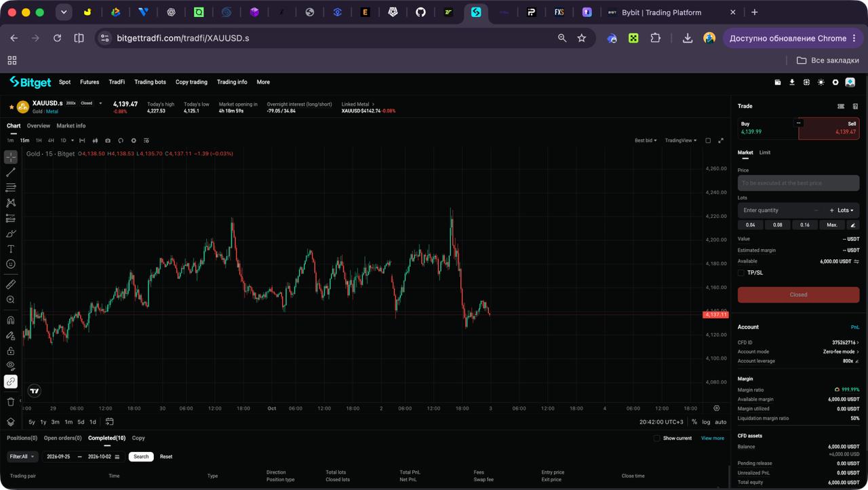Expand the 1D timeframe dropdown arrow
This screenshot has width=868, height=490.
coord(73,140)
